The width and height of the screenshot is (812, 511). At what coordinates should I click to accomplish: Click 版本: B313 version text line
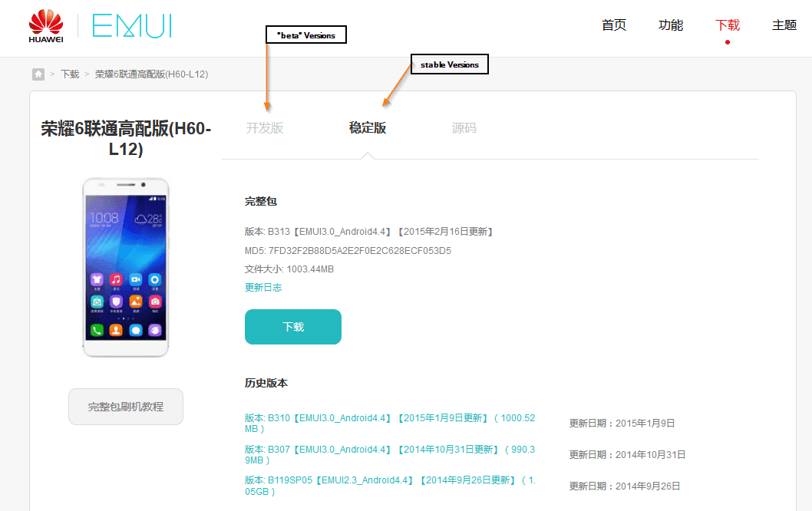pos(370,232)
